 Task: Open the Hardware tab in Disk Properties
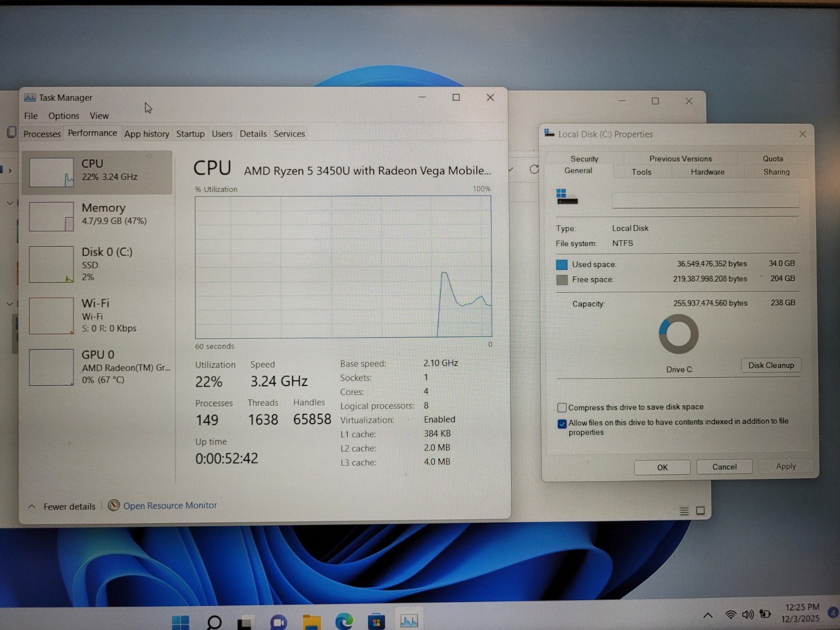pyautogui.click(x=708, y=172)
